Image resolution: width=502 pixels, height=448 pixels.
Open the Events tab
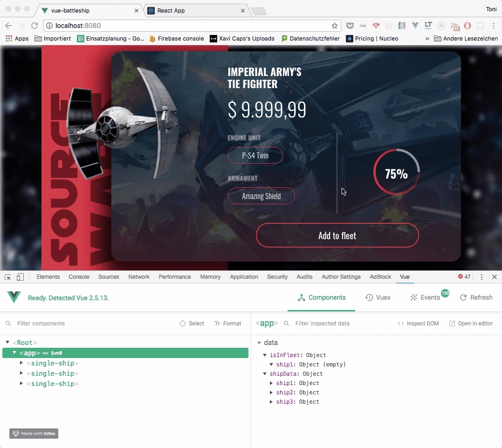tap(425, 297)
